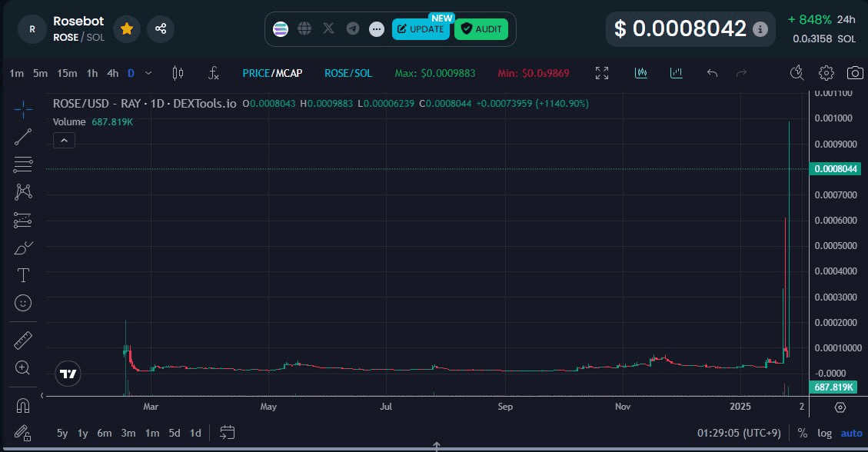The width and height of the screenshot is (868, 452).
Task: Add Rosebot to favorites with star icon
Action: 127,28
